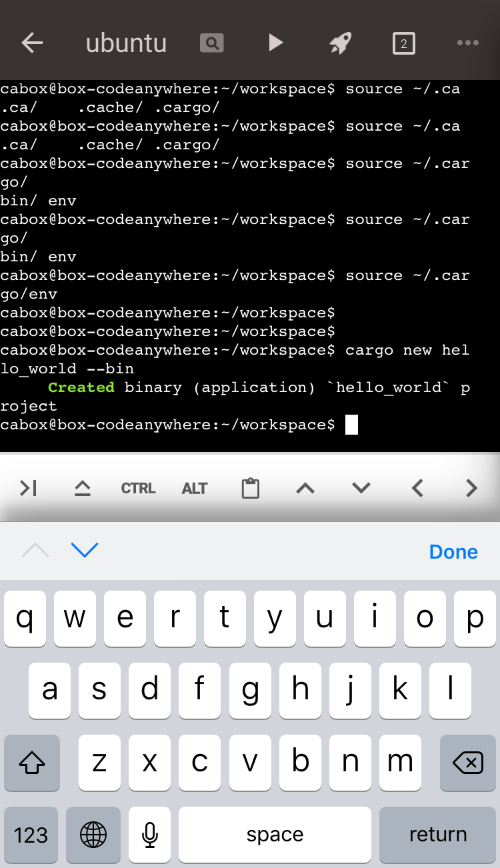Jump to next field with blue chevron

tap(85, 550)
